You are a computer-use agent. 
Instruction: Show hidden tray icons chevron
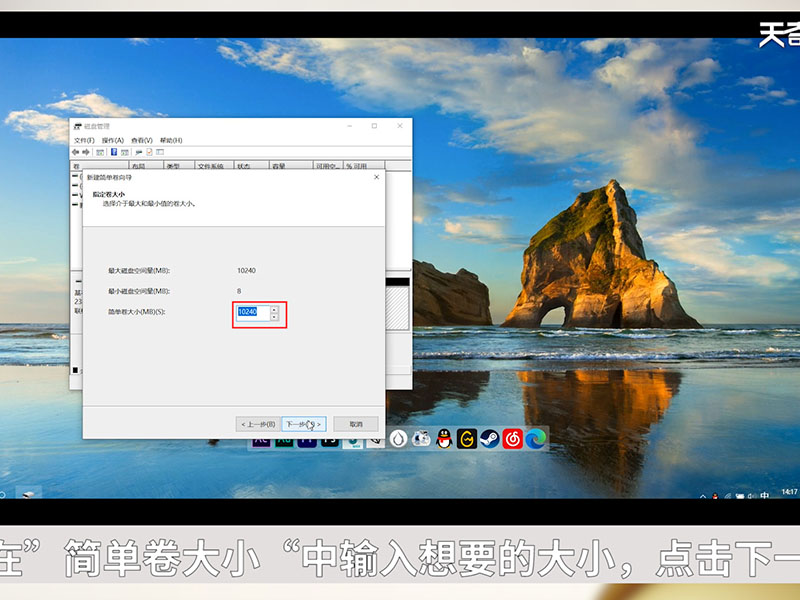703,495
